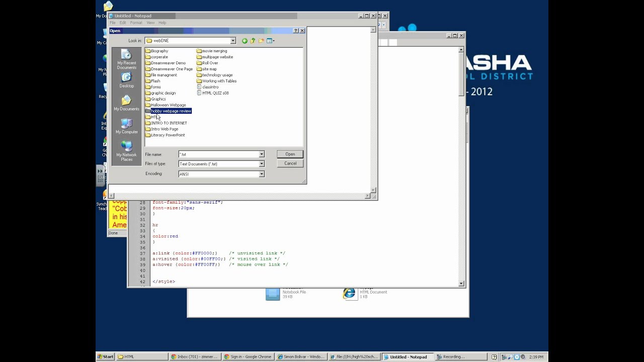The width and height of the screenshot is (644, 362).
Task: Open My Network Places shortcut
Action: 127,151
